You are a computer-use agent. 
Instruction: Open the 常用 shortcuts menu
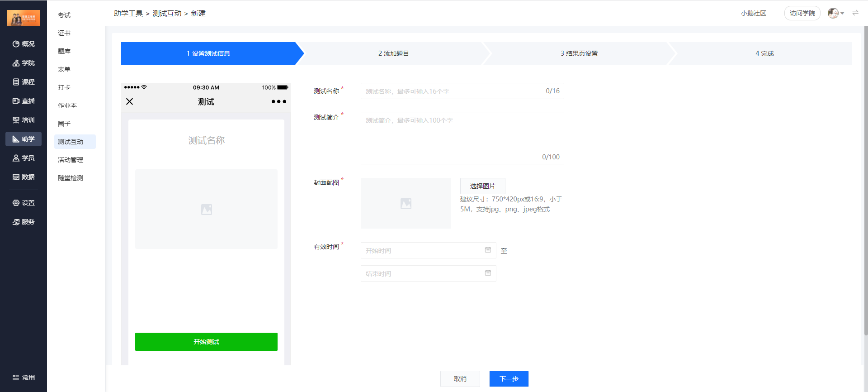tap(24, 378)
